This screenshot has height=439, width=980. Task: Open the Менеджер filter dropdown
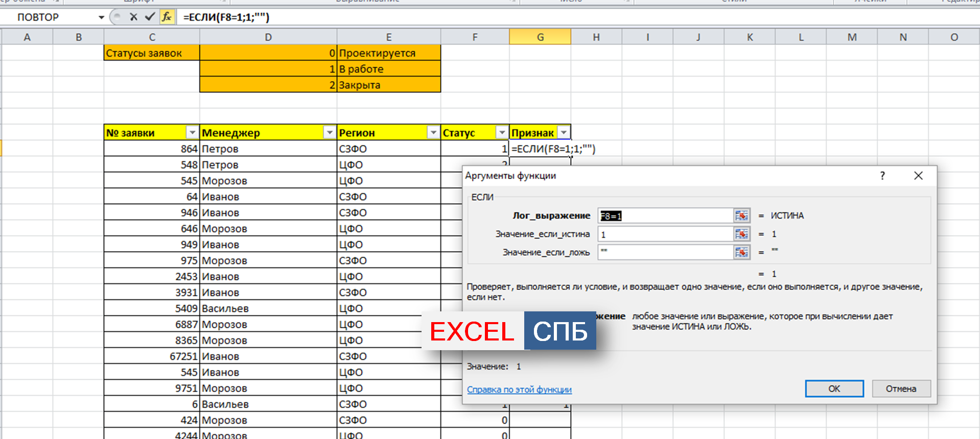(330, 133)
